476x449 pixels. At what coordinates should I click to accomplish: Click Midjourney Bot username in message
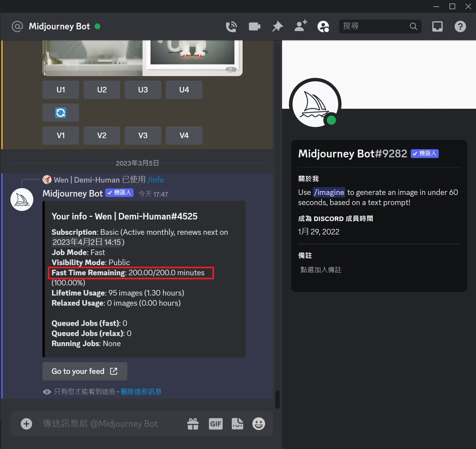(72, 194)
